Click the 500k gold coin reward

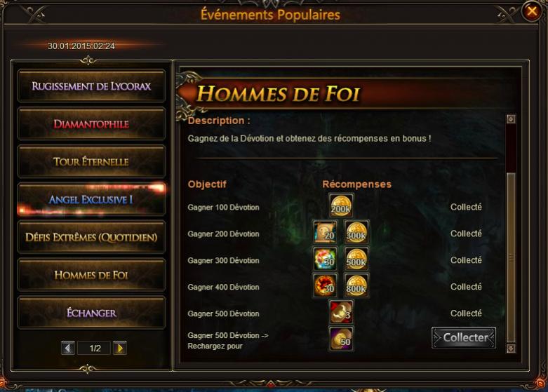[x=356, y=259]
